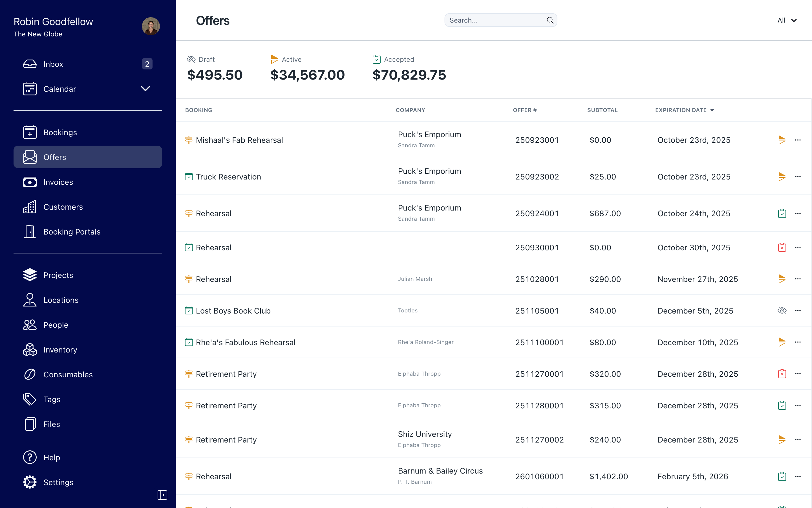Open Inventory cubes icon
Screen dimensions: 812x508
tap(30, 349)
